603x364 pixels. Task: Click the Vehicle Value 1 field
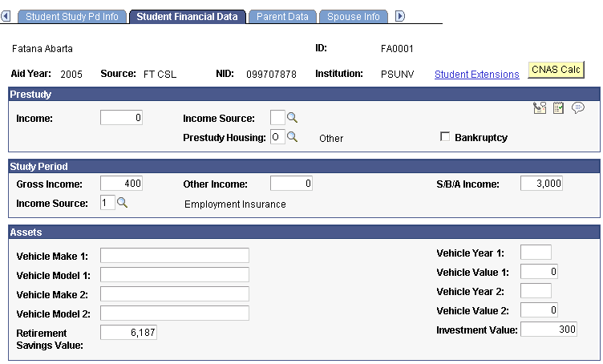click(x=539, y=271)
